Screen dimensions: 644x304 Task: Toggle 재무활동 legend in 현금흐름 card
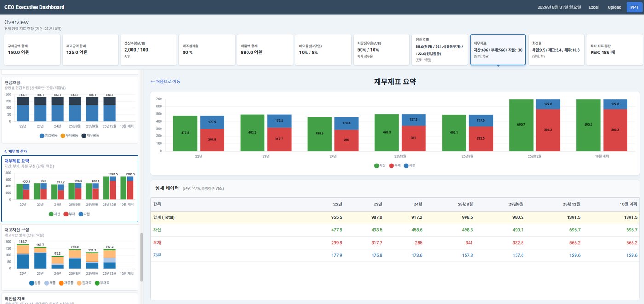[x=90, y=136]
